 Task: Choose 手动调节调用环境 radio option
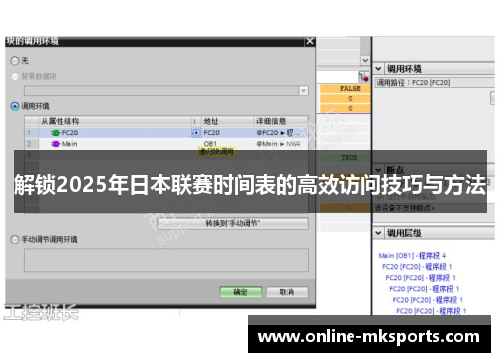coord(15,240)
